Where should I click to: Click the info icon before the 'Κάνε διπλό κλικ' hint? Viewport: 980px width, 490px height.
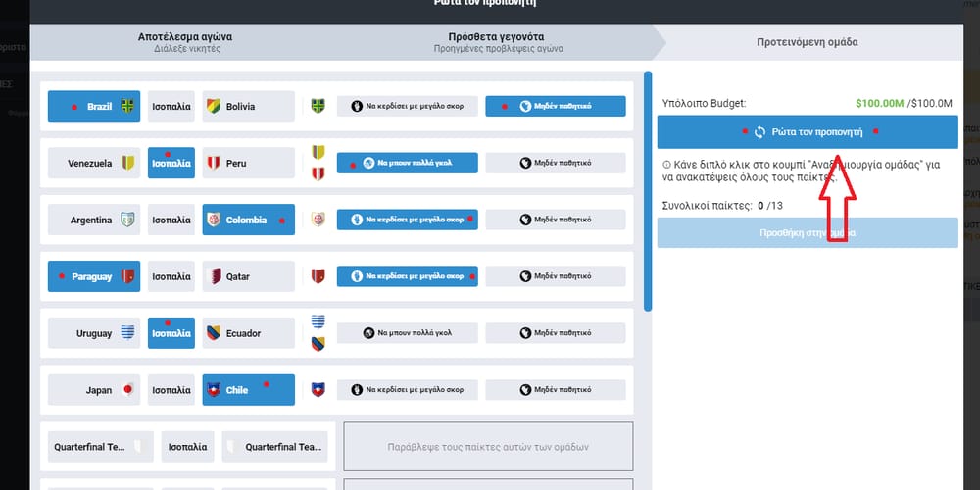coord(666,166)
